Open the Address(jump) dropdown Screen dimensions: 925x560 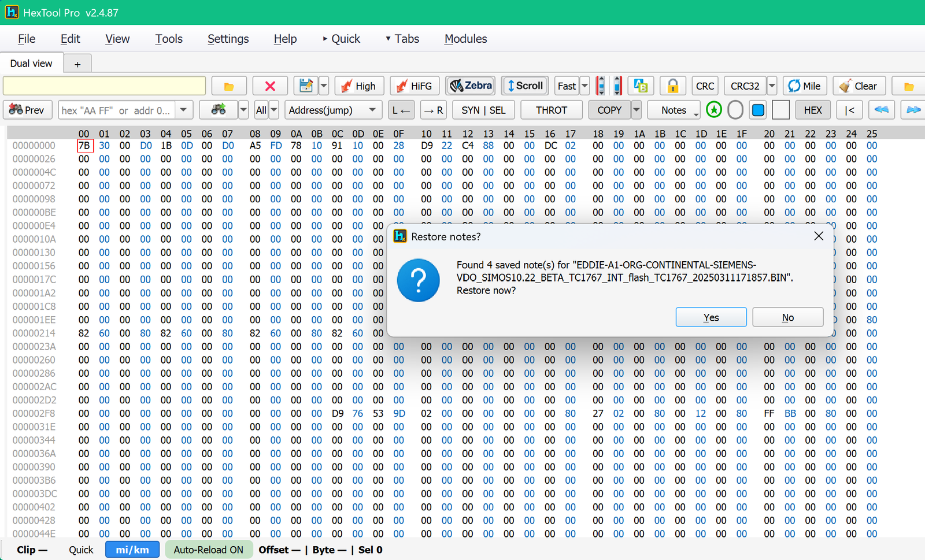[333, 110]
